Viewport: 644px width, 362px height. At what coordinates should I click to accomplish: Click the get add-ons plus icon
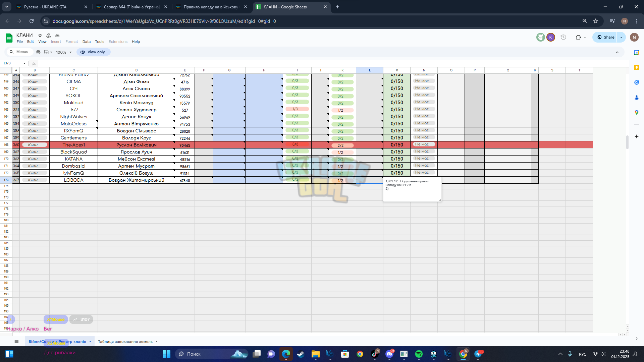click(x=636, y=136)
